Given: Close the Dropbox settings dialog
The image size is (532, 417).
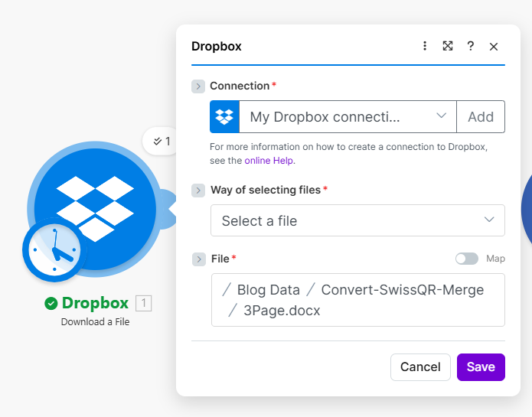Looking at the screenshot, I should click(x=494, y=47).
